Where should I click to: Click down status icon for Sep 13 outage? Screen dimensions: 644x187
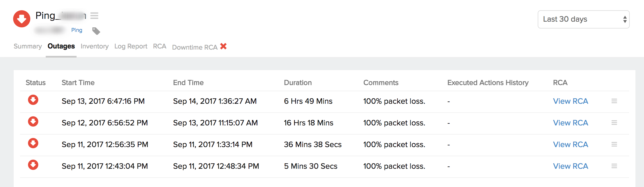33,100
